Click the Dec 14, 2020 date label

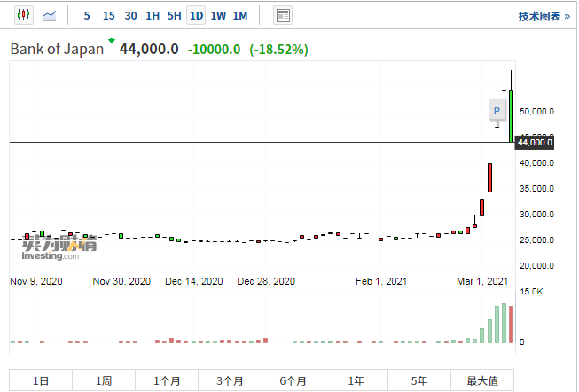(194, 281)
